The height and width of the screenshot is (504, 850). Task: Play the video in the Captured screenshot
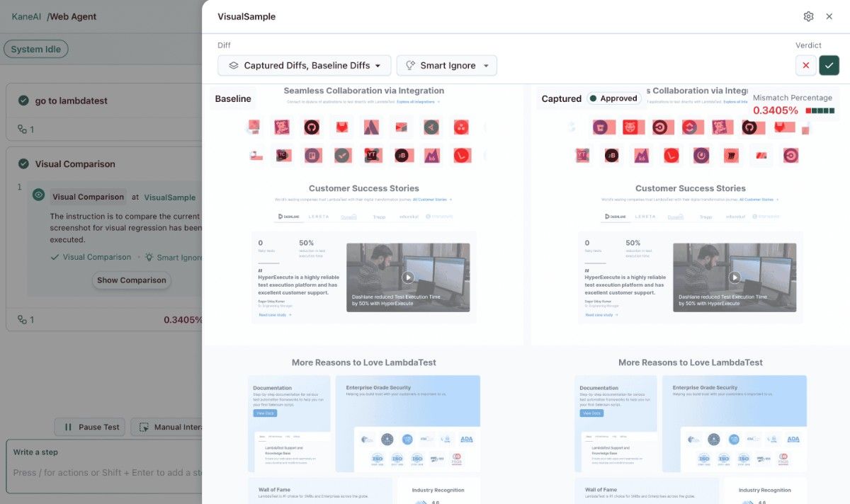pyautogui.click(x=735, y=277)
